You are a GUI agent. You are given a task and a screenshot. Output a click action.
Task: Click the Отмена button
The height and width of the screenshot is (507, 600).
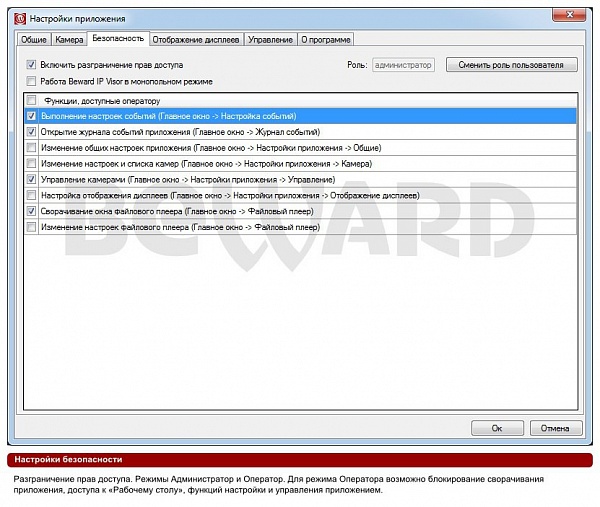556,428
